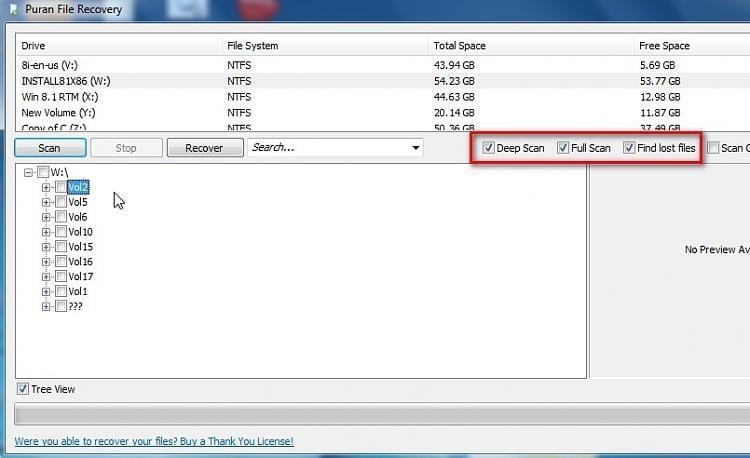The height and width of the screenshot is (458, 750).
Task: Open the Buy a Thank You License link
Action: tap(154, 441)
